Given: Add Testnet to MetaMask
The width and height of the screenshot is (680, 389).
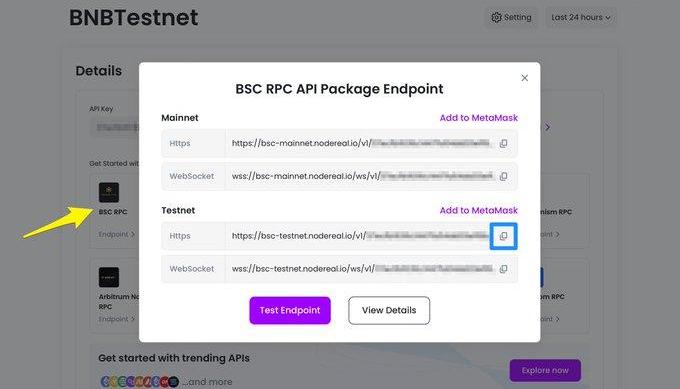Looking at the screenshot, I should [478, 210].
